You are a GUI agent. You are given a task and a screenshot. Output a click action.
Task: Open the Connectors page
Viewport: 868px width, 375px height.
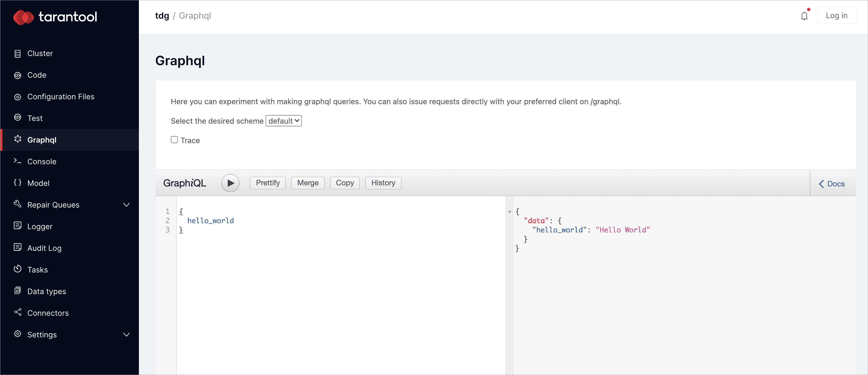coord(70,313)
